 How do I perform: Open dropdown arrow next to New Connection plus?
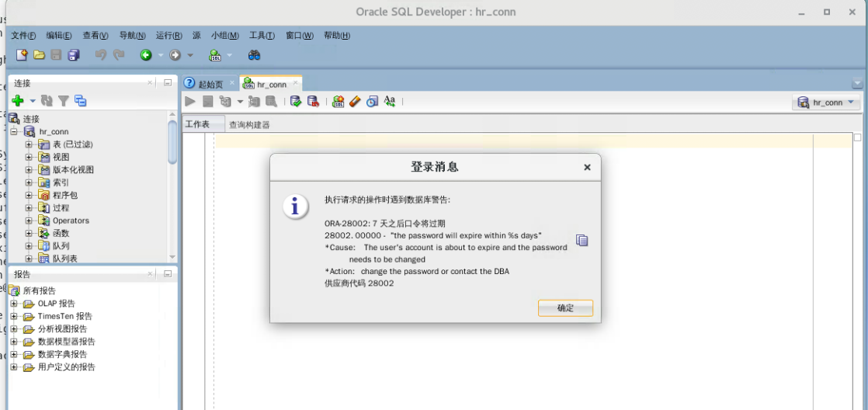point(33,101)
